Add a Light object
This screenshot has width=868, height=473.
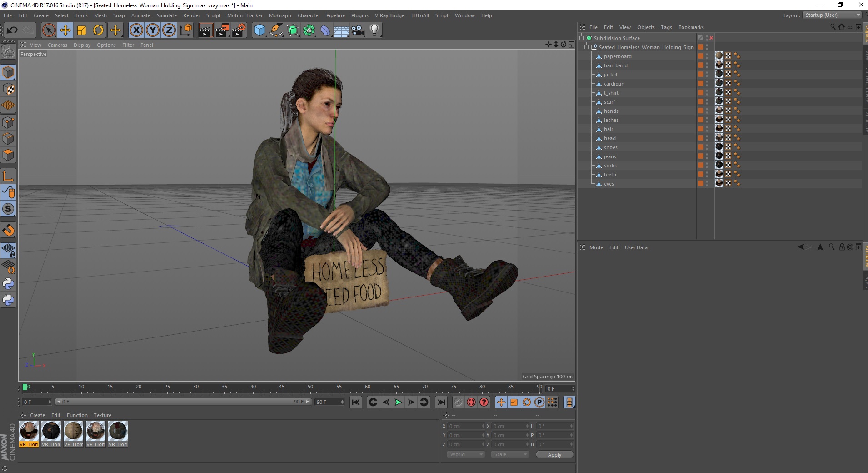point(374,30)
